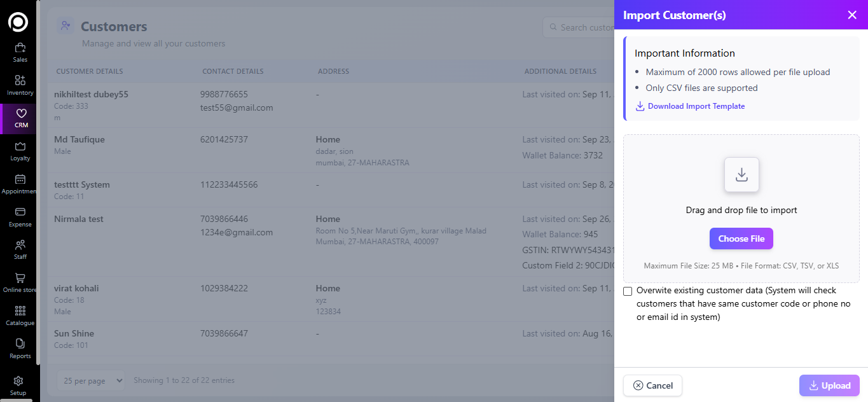Open the Inventory module icon

(x=20, y=81)
